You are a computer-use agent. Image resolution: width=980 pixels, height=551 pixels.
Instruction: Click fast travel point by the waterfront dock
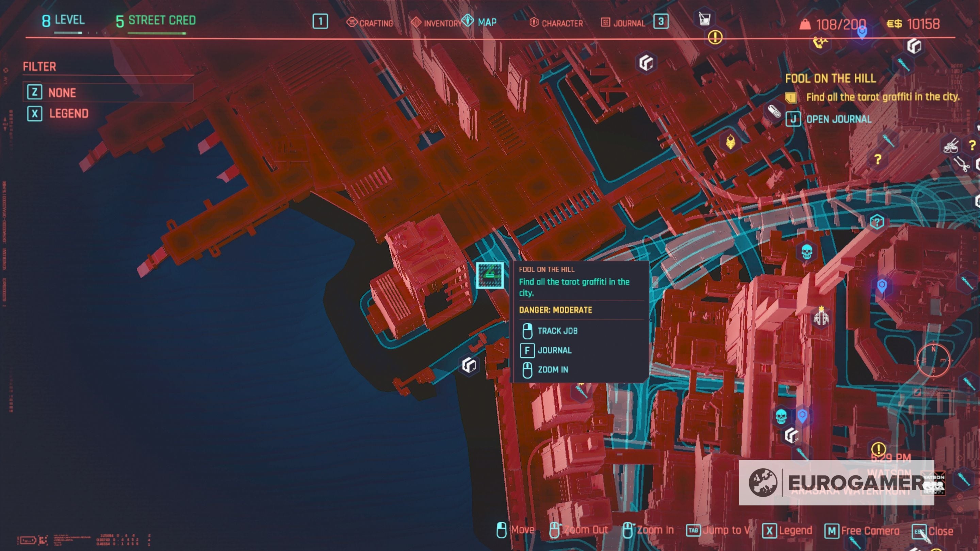(469, 365)
